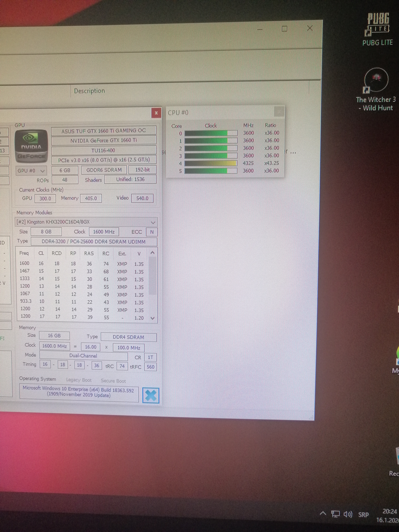Click the network icon in system tray

(x=336, y=514)
